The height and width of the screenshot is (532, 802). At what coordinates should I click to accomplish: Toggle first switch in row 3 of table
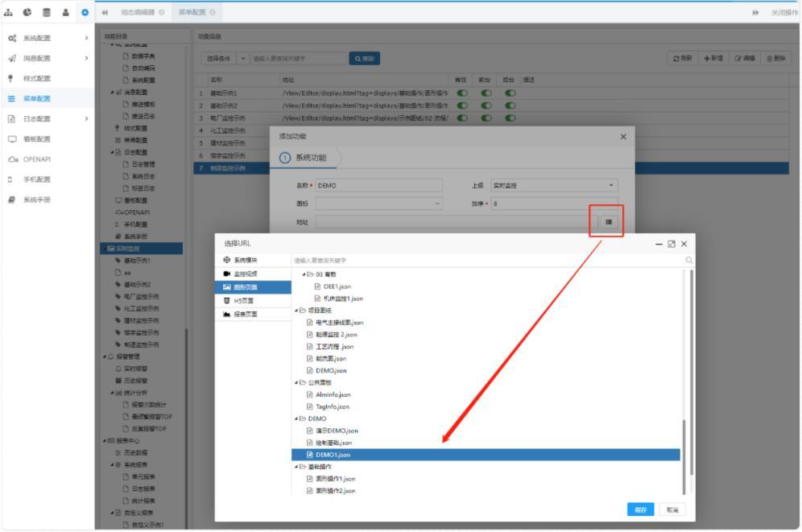tap(462, 118)
